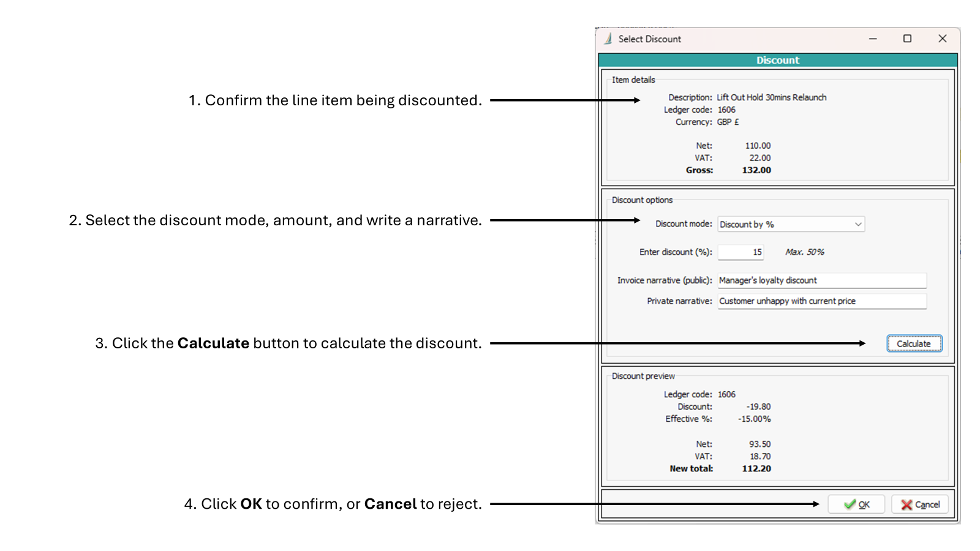This screenshot has width=980, height=551.
Task: Click the Calculate button
Action: click(914, 343)
